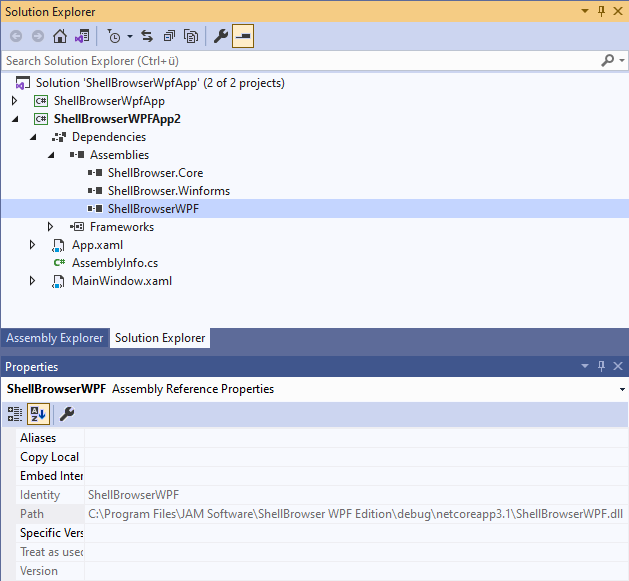Screen dimensions: 629x581
Task: Click Property Pages wrench icon
Action: point(67,414)
